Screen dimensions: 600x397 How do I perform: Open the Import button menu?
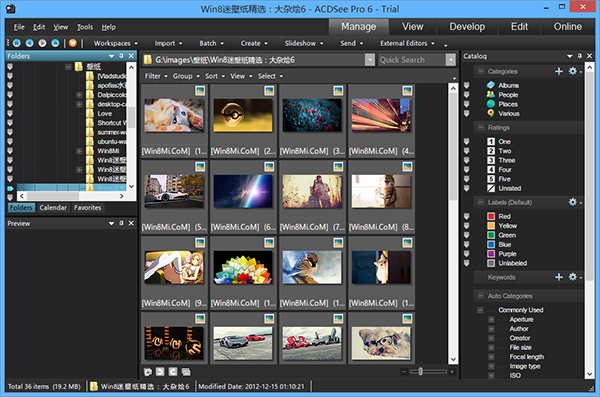click(168, 43)
